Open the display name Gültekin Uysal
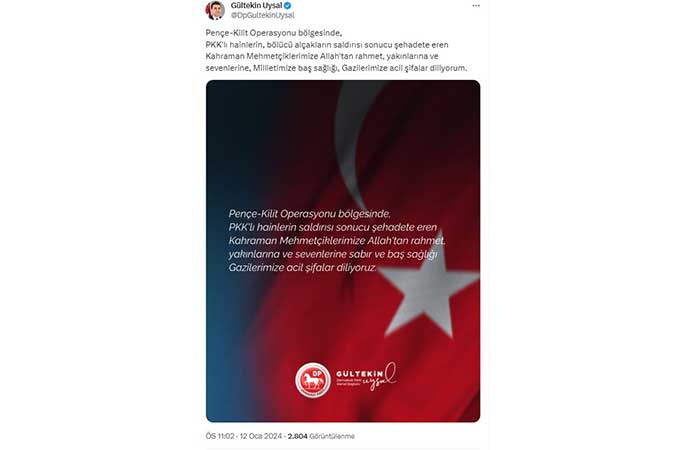Viewport: 690px width, 450px height. point(256,6)
